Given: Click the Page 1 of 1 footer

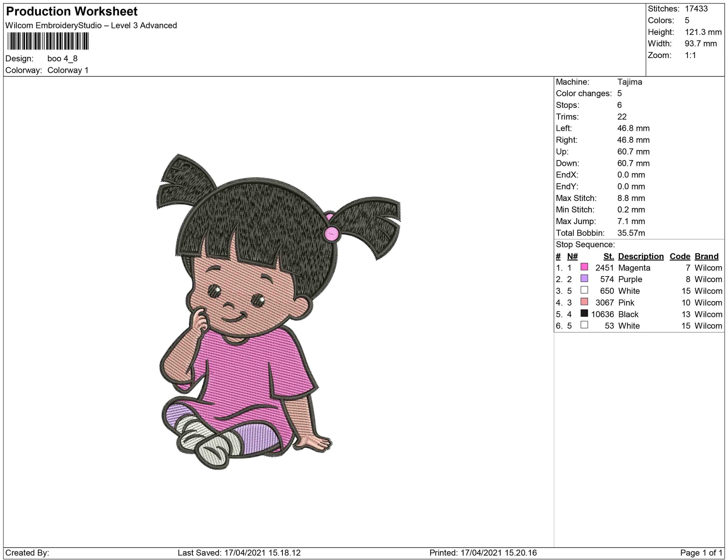Looking at the screenshot, I should (x=701, y=553).
